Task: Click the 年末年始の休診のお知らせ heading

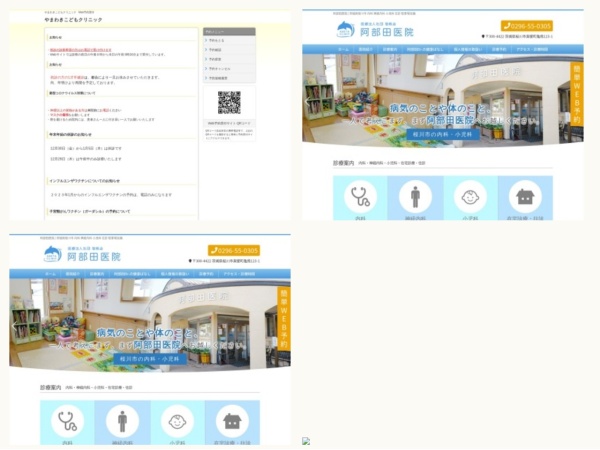Action: click(70, 135)
